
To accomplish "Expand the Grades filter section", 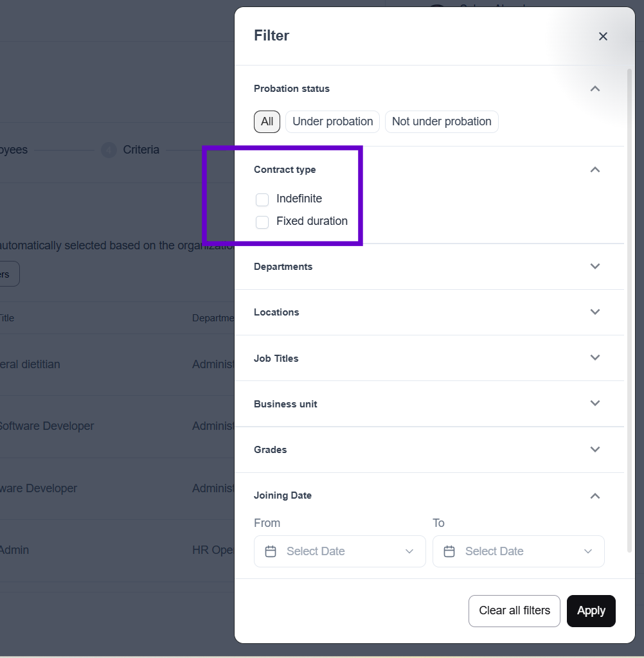I will [x=595, y=449].
